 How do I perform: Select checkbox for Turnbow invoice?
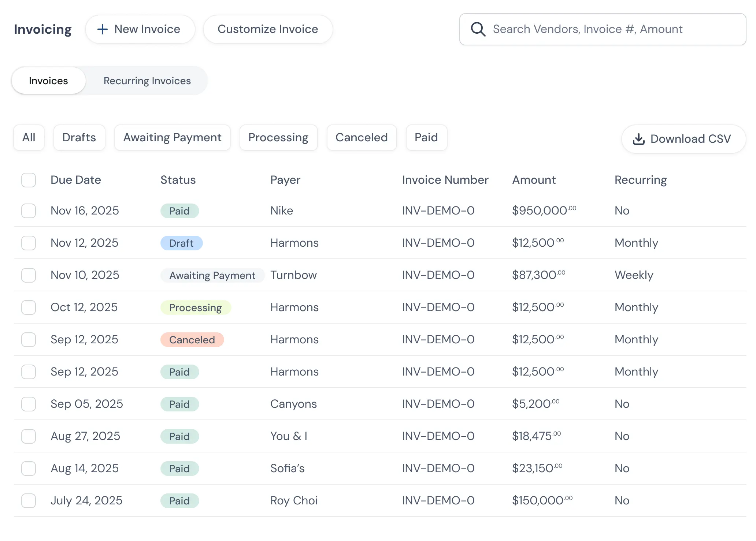(x=29, y=275)
